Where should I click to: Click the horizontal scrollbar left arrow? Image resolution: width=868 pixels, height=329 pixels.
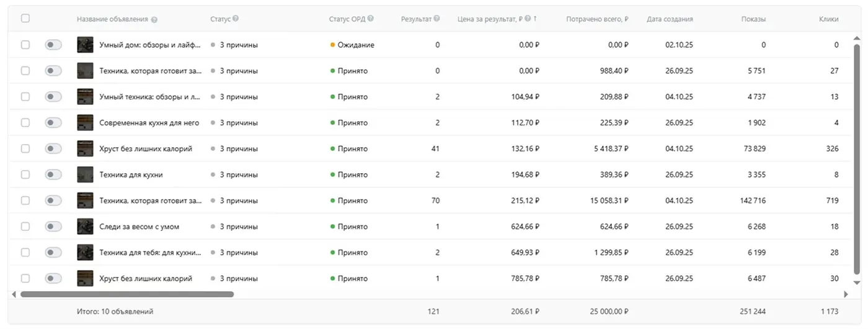tap(14, 294)
